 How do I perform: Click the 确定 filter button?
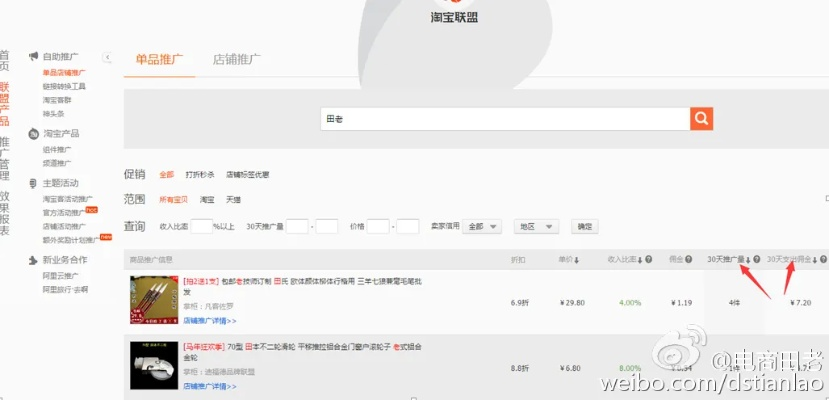tap(584, 227)
